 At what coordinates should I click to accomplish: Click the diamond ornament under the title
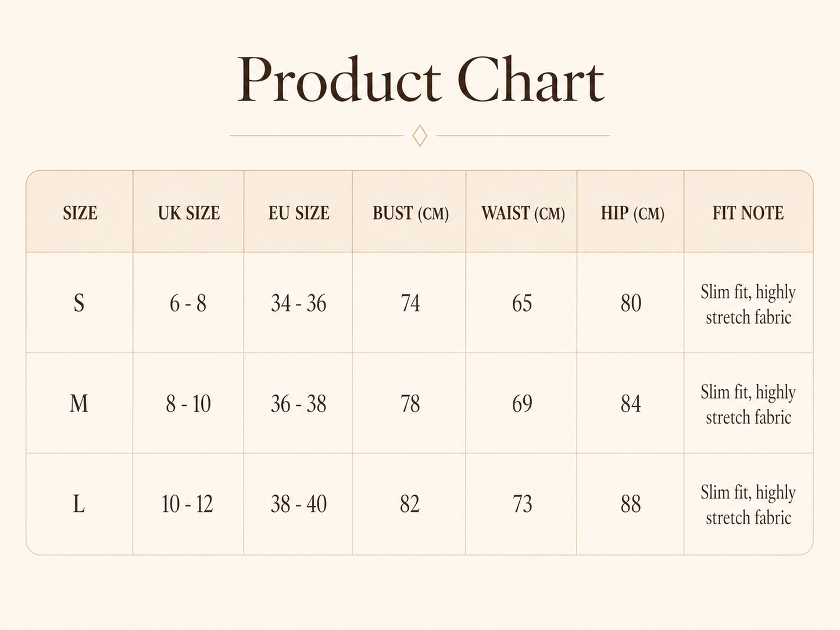(420, 135)
